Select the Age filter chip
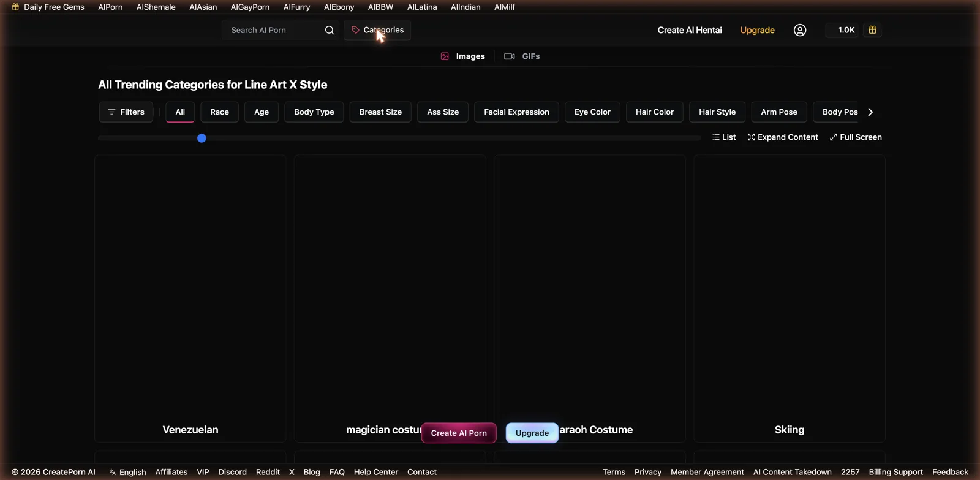The height and width of the screenshot is (480, 980). tap(262, 112)
